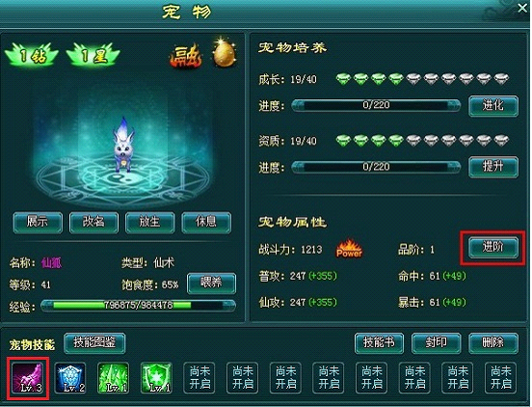
Task: Feed the pet with 喂养 button
Action: (x=211, y=284)
